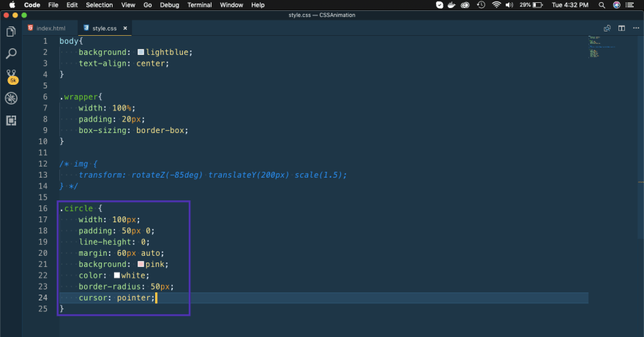
Task: Open the Selection menu
Action: point(99,5)
